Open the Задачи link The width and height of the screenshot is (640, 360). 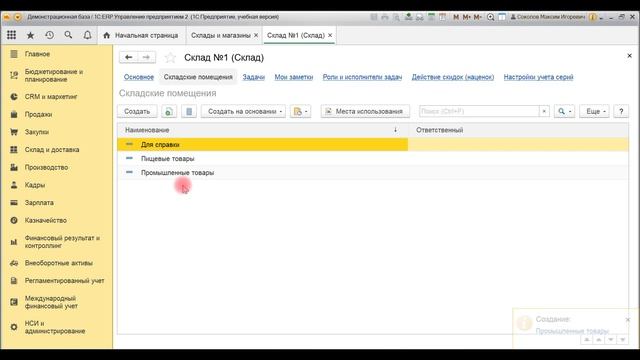[253, 77]
